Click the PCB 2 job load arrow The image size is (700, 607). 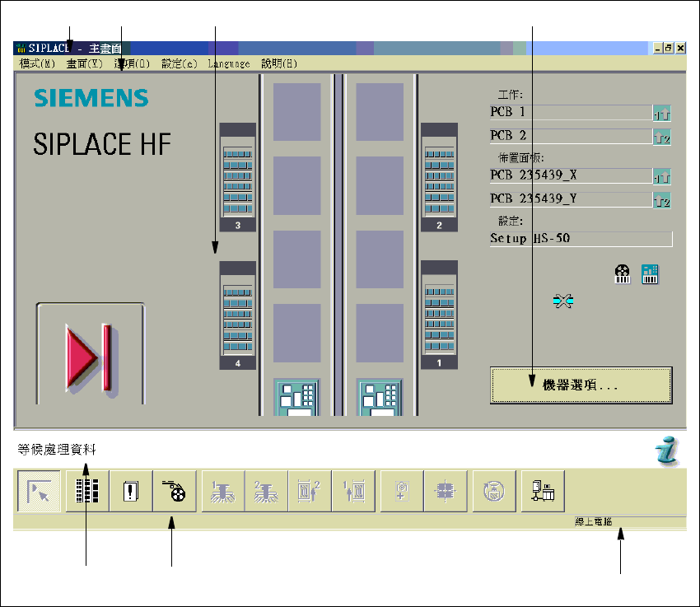coord(661,137)
